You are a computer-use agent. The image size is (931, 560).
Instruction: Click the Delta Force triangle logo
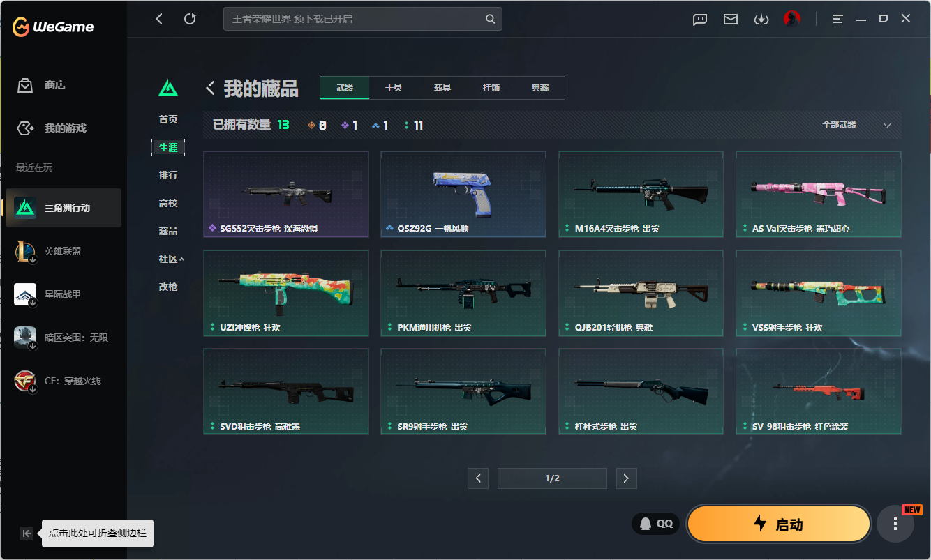tap(168, 88)
